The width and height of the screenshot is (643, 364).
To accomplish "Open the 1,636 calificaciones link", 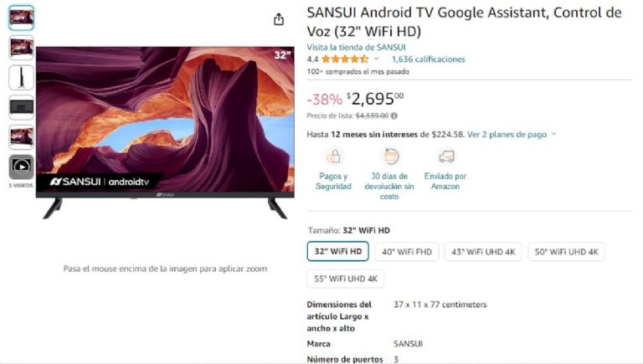I will [428, 59].
